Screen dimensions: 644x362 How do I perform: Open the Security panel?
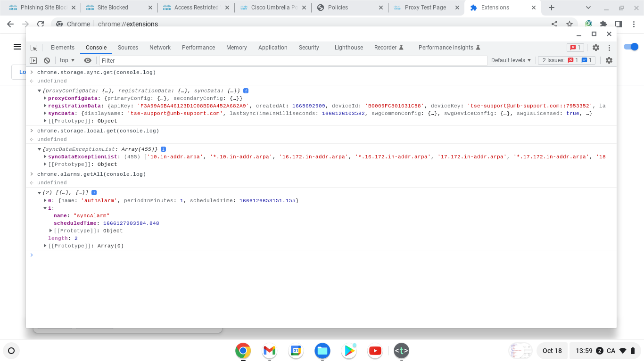click(309, 48)
